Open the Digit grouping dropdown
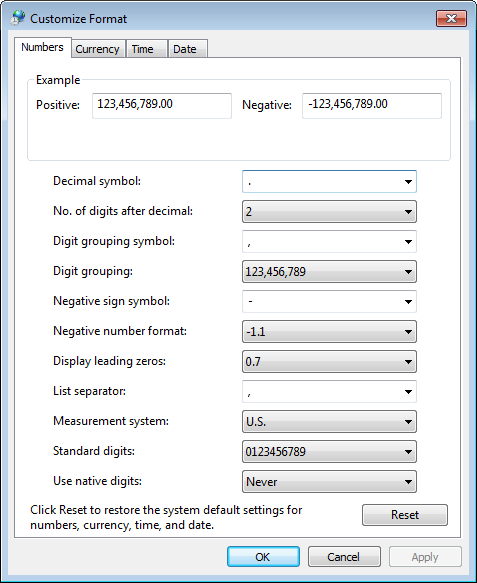The width and height of the screenshot is (477, 583). pyautogui.click(x=329, y=272)
